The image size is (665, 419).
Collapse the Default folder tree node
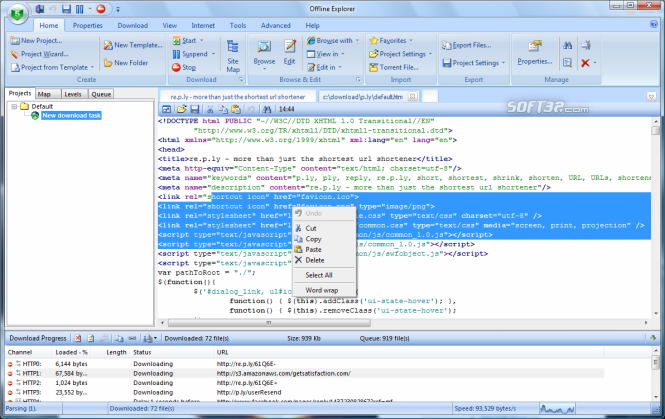coord(14,106)
